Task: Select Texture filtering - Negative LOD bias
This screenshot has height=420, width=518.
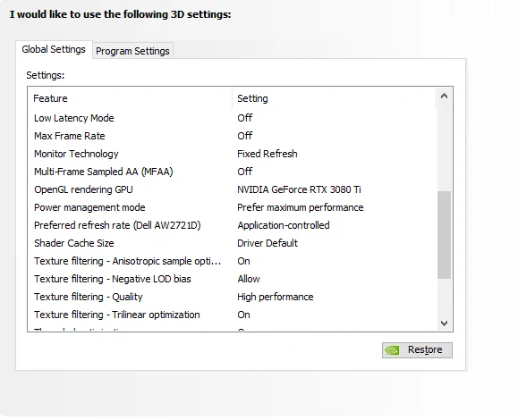Action: [x=113, y=279]
